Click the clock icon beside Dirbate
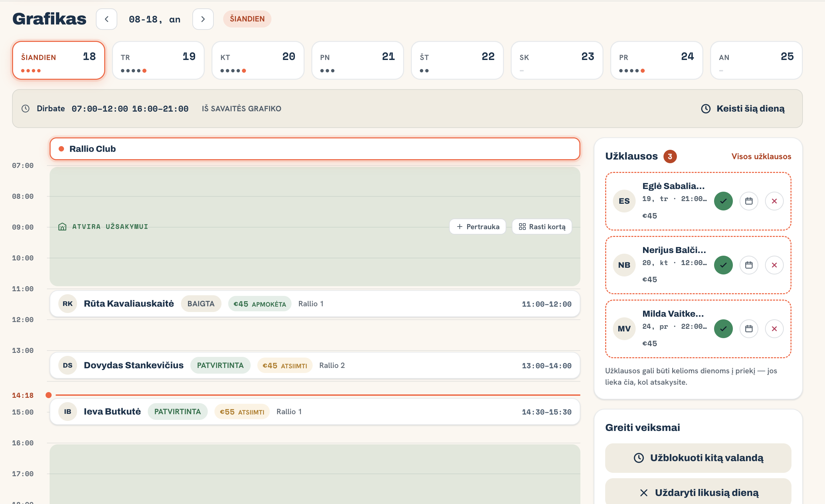Image resolution: width=825 pixels, height=504 pixels. [25, 109]
